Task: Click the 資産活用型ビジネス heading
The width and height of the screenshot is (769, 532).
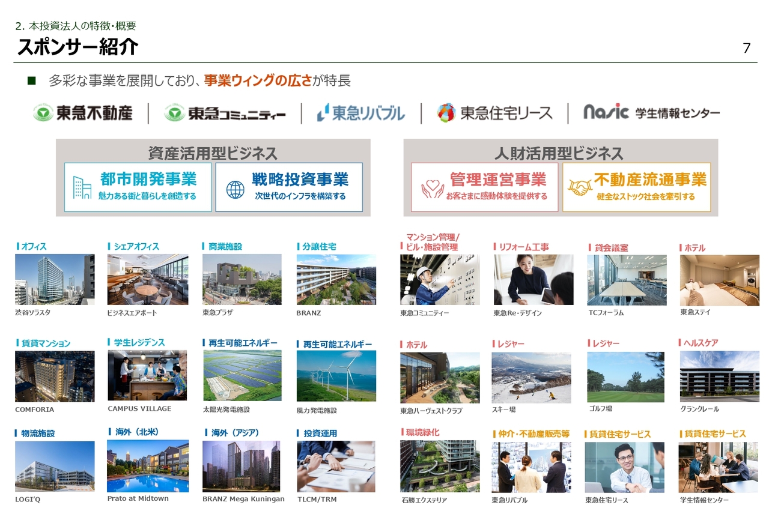Action: 213,153
